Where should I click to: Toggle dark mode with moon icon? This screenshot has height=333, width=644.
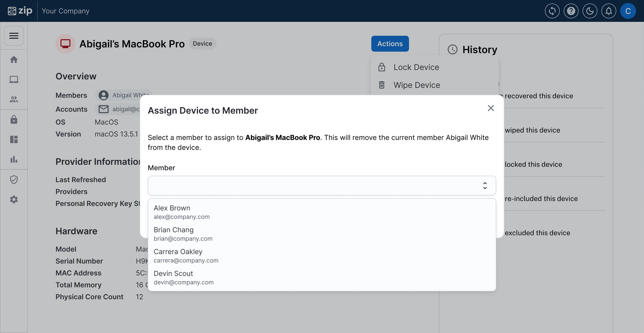tap(590, 11)
